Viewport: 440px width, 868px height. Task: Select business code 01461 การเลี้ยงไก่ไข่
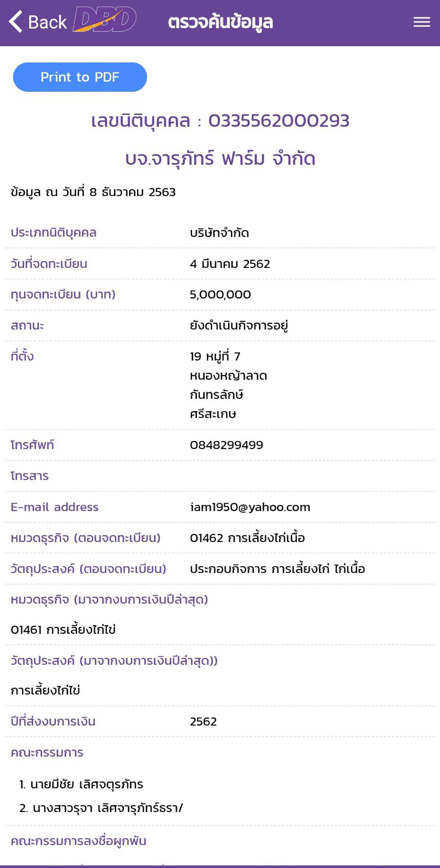tap(63, 630)
